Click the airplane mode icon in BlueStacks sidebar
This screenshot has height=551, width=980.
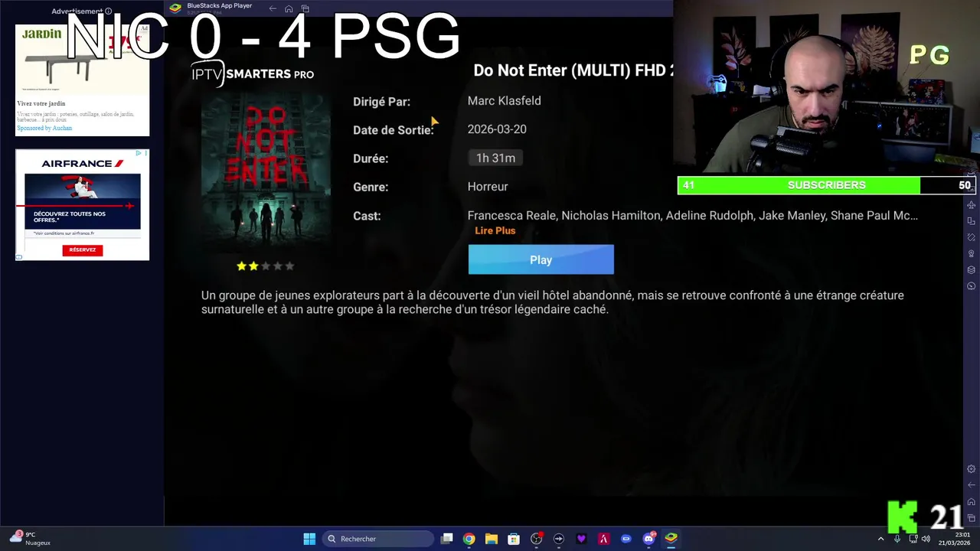972,205
